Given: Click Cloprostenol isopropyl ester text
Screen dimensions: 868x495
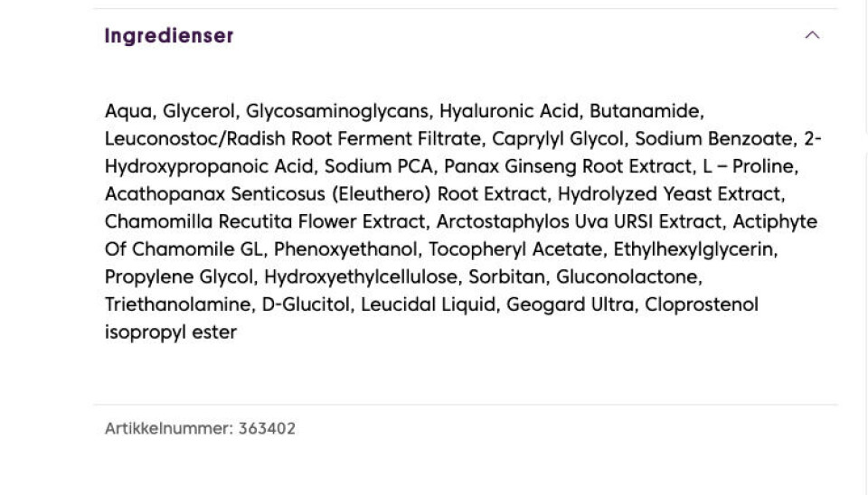Looking at the screenshot, I should click(701, 304).
